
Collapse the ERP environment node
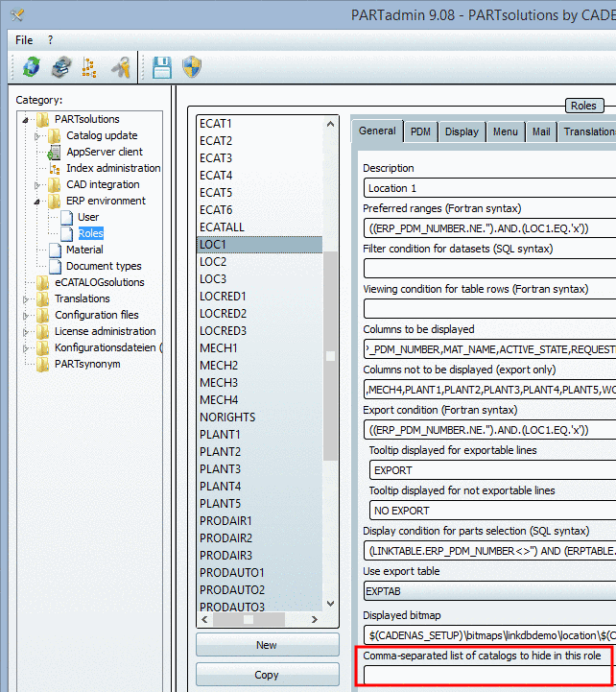tap(37, 202)
